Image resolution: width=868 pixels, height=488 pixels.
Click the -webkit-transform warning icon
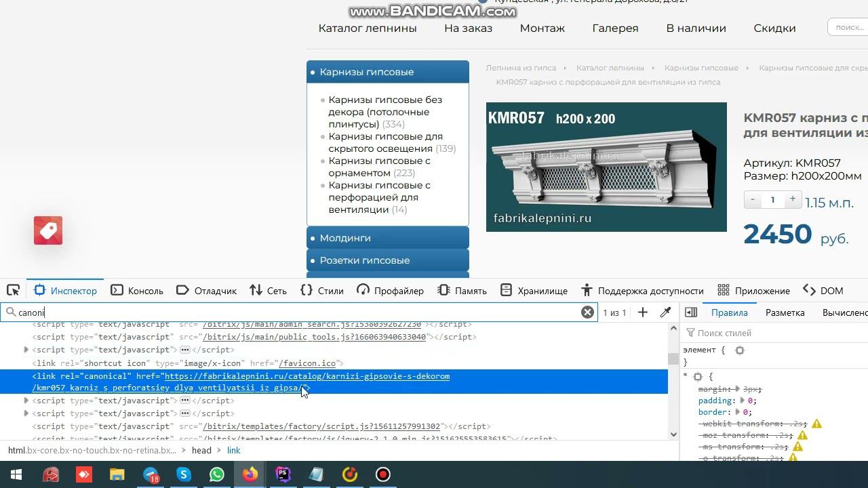[x=817, y=424]
